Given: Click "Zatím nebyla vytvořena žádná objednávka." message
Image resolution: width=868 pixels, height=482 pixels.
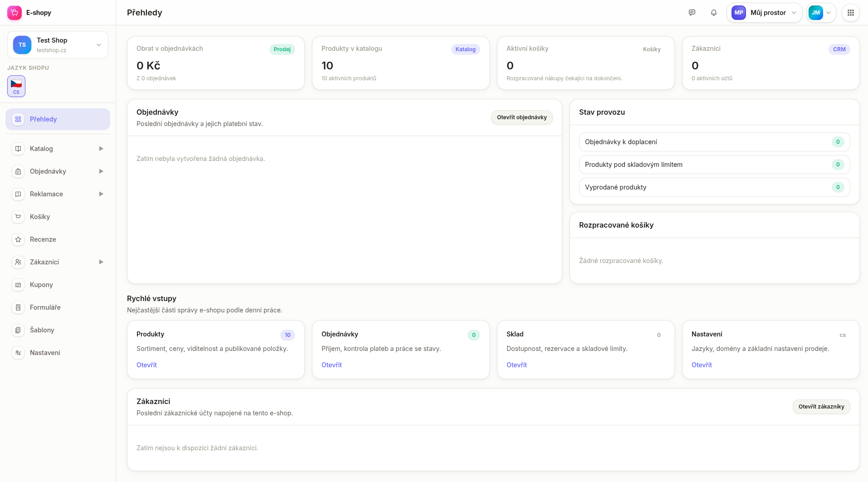Looking at the screenshot, I should pyautogui.click(x=200, y=159).
